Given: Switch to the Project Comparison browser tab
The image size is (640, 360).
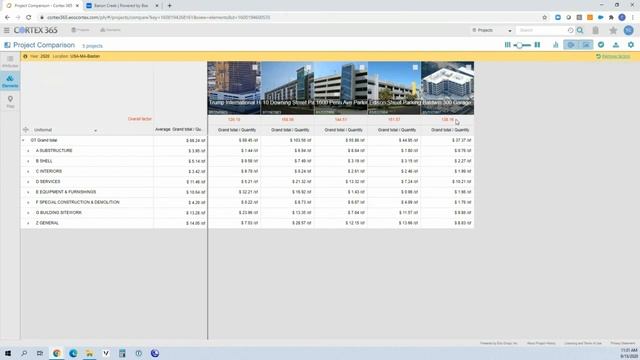Looking at the screenshot, I should tap(42, 6).
